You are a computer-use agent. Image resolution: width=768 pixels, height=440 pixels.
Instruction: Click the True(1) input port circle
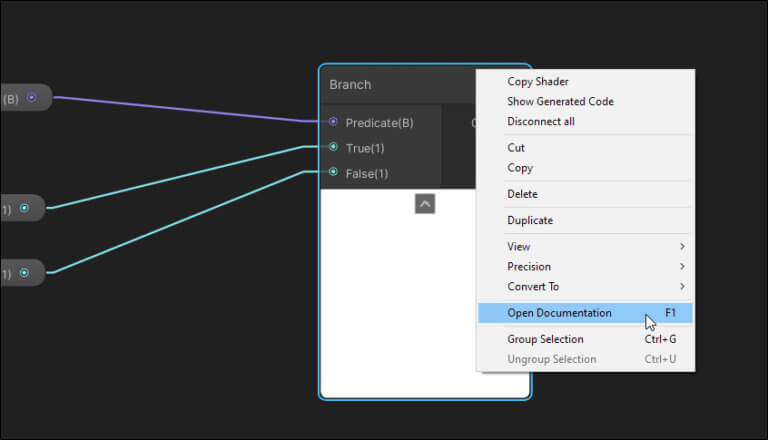(333, 147)
